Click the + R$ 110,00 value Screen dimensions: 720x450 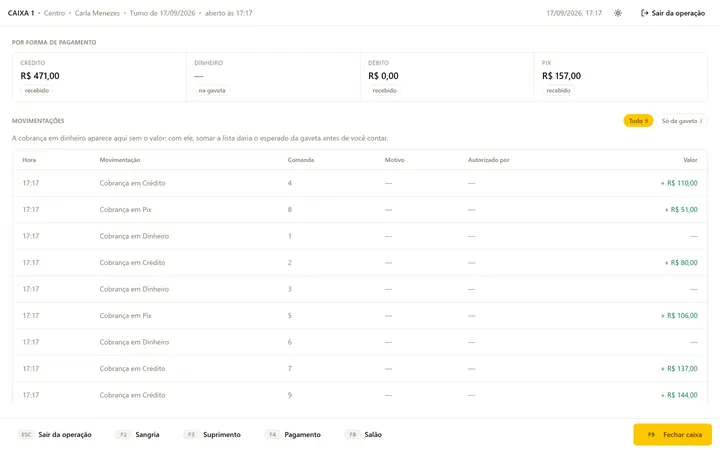(x=679, y=183)
